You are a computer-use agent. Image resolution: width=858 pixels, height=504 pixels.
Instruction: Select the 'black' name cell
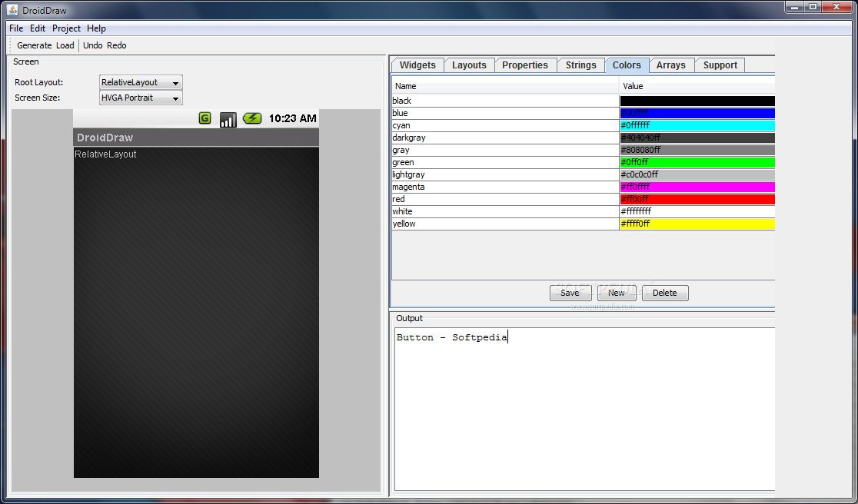(505, 101)
